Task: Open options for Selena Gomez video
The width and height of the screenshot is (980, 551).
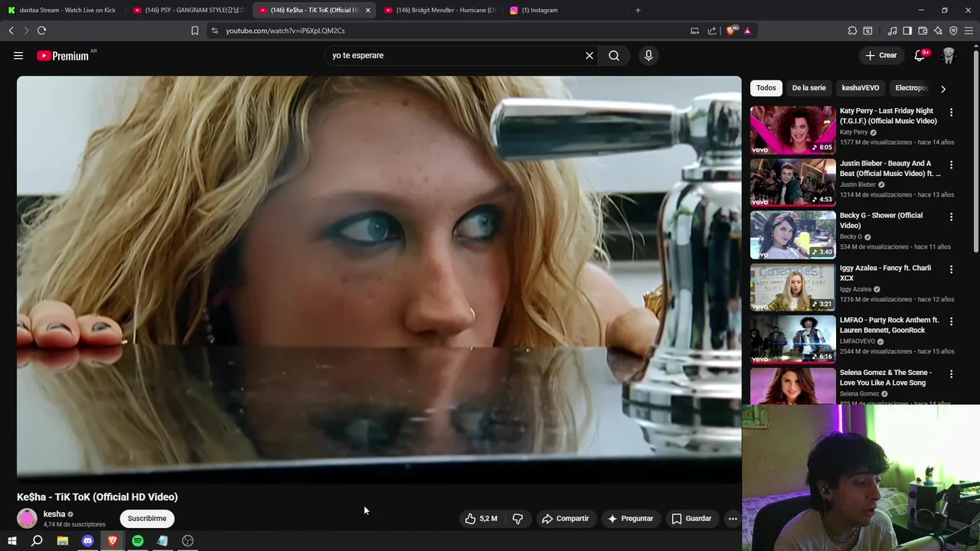Action: tap(951, 374)
